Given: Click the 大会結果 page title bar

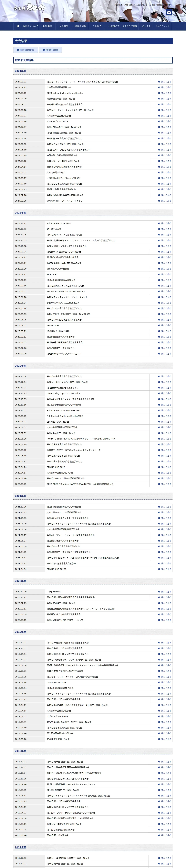Looking at the screenshot, I should coord(93,41).
